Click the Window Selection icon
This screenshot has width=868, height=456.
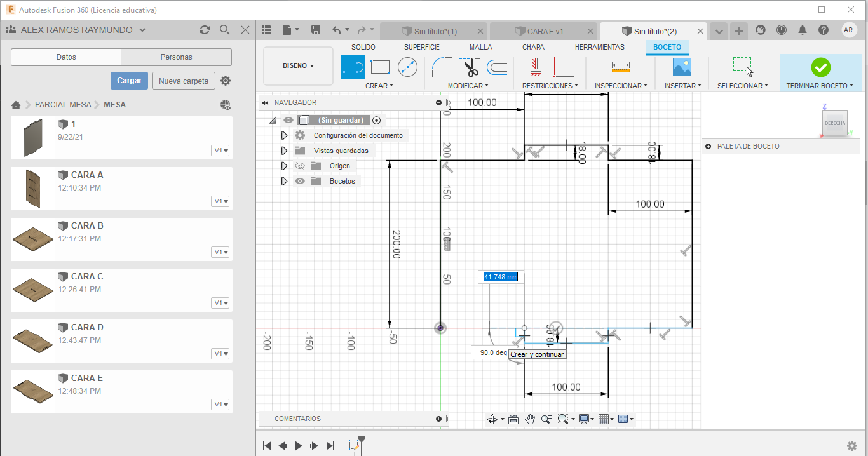[x=742, y=67]
